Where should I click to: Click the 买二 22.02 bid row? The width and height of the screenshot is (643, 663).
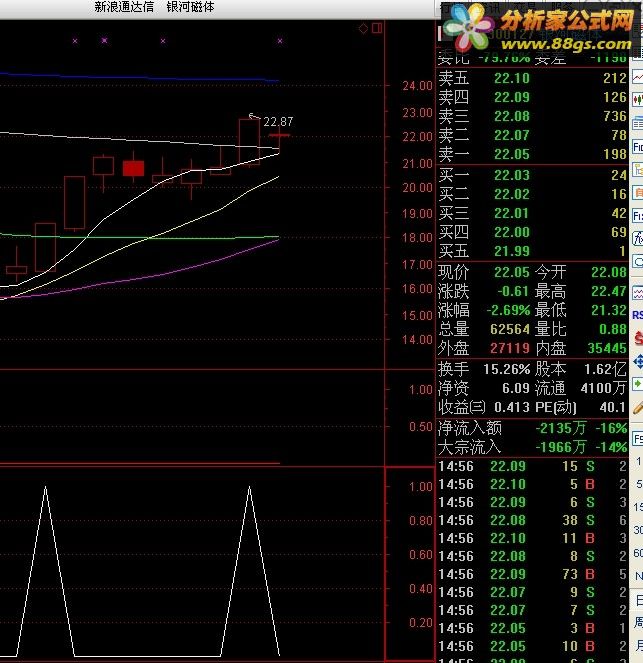pyautogui.click(x=532, y=194)
